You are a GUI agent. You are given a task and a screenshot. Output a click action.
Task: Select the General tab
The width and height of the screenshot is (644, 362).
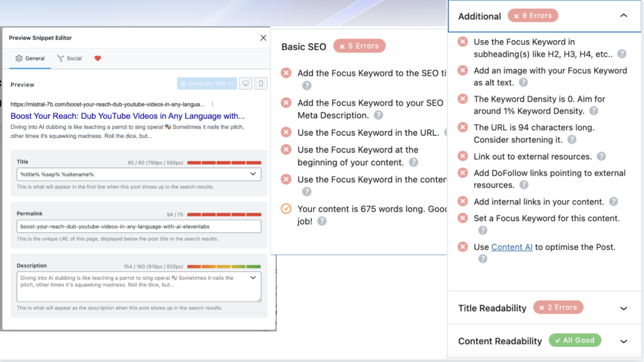(30, 59)
